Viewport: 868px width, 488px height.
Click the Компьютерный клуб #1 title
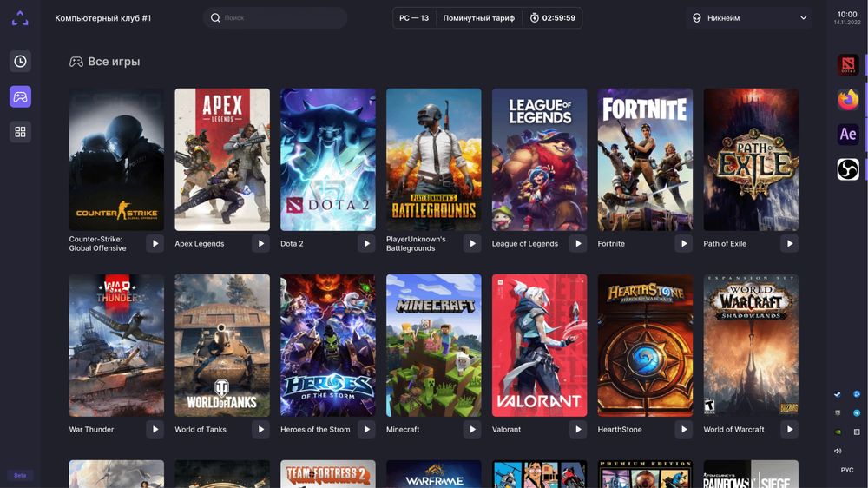(x=103, y=18)
